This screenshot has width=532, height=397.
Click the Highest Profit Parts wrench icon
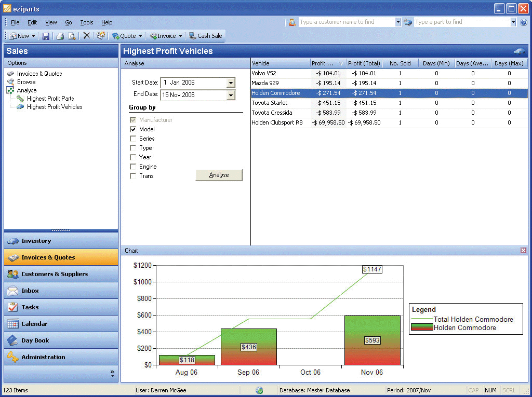point(20,99)
